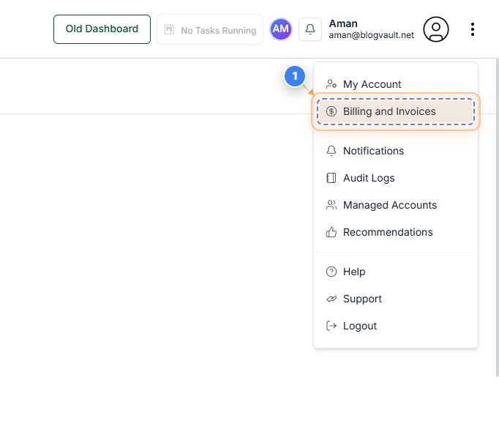This screenshot has height=448, width=499.
Task: Select My Account menu entry
Action: [x=396, y=84]
